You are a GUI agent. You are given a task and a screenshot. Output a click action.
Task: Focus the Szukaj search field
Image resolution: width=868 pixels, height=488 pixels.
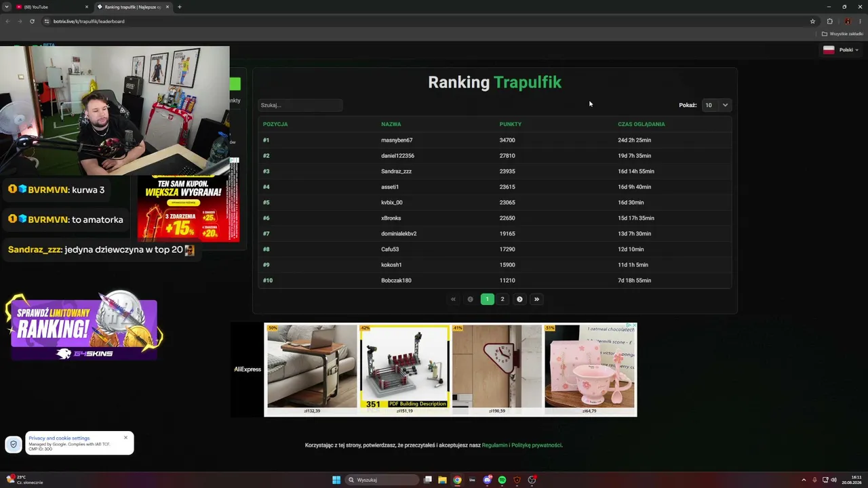(x=300, y=105)
